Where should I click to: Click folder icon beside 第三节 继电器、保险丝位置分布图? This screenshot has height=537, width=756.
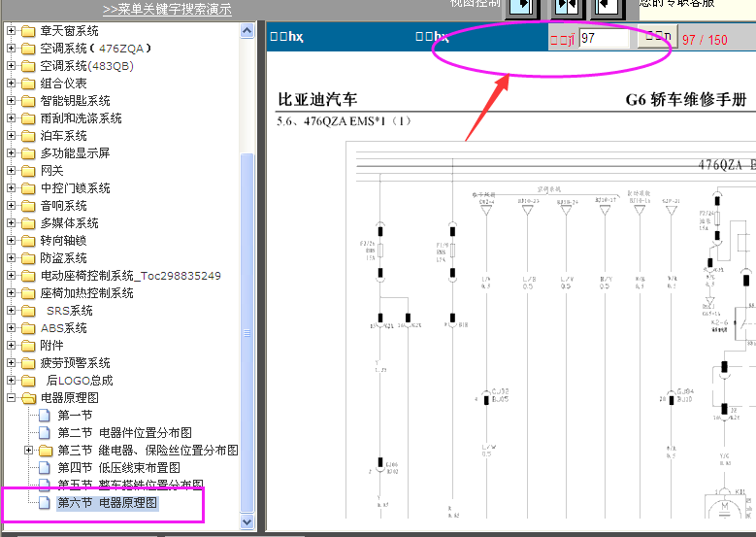(46, 451)
